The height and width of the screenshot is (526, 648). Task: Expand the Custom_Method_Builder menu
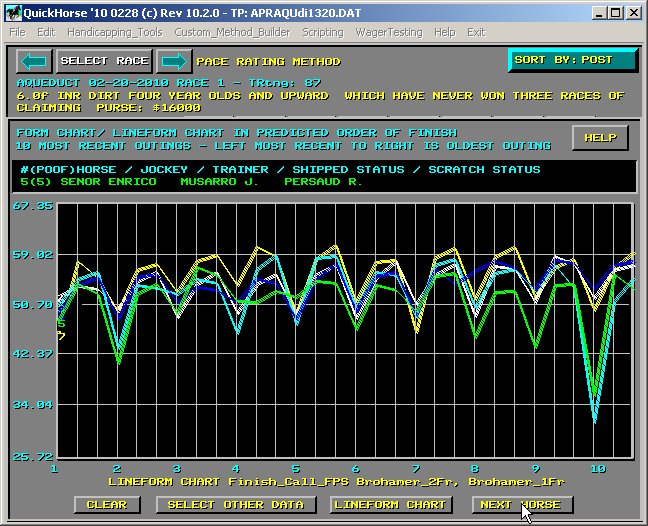pyautogui.click(x=232, y=32)
